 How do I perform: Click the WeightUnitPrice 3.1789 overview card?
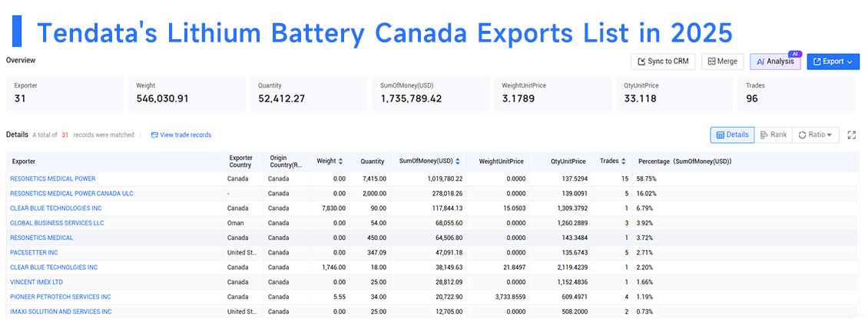552,94
